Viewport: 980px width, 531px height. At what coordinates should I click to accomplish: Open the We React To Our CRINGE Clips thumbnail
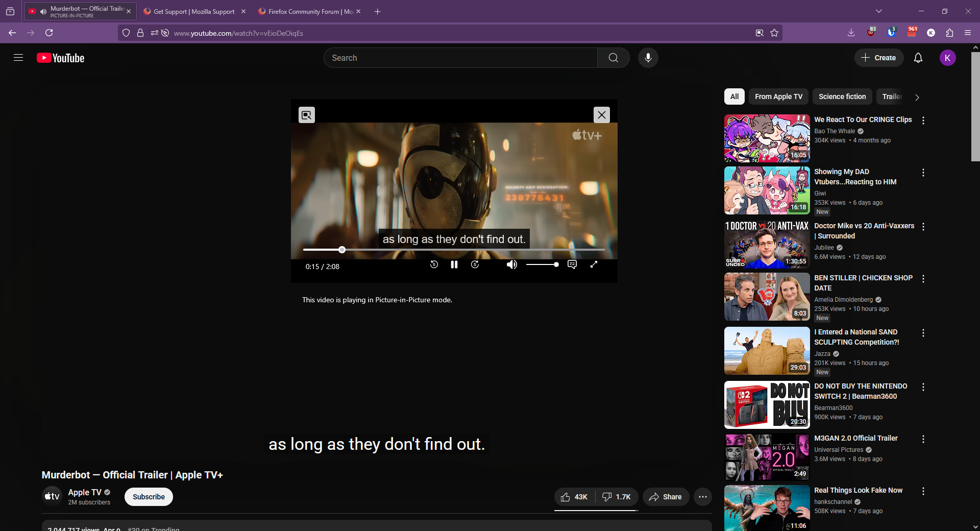coord(767,138)
